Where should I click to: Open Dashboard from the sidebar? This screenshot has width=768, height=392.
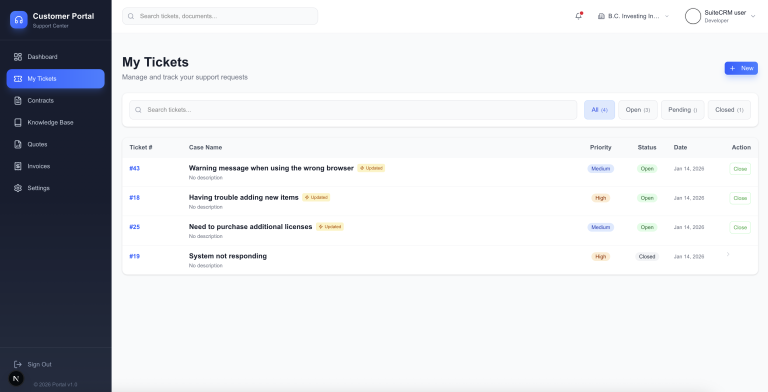55,57
